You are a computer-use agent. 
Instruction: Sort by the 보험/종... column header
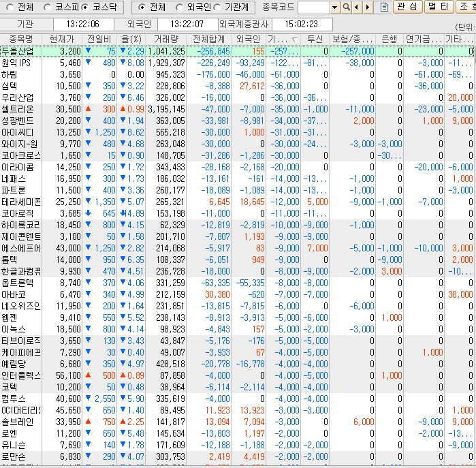pos(353,40)
